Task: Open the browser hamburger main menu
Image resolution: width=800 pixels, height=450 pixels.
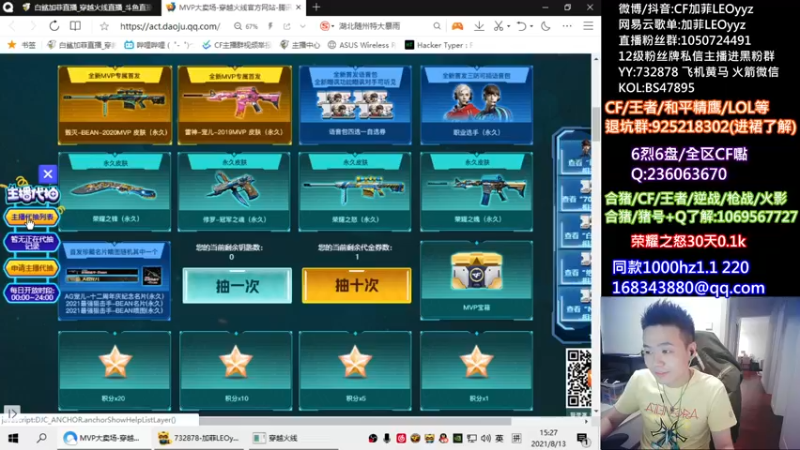Action: coord(588,26)
